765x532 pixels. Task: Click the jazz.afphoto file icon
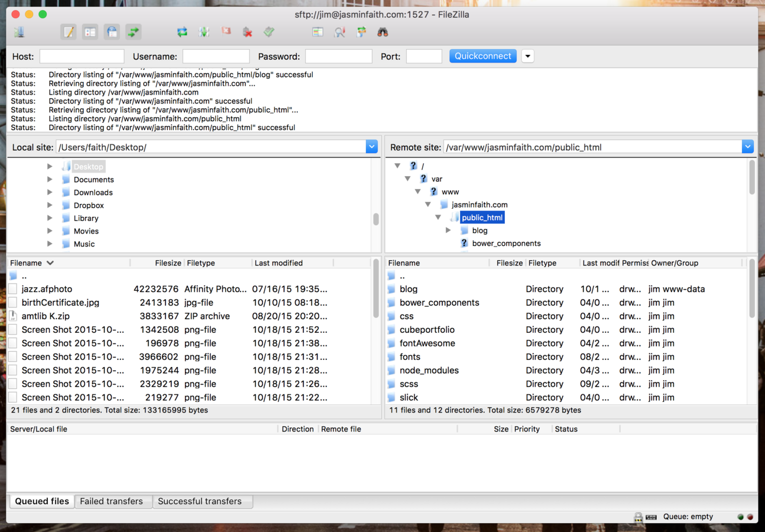coord(12,289)
